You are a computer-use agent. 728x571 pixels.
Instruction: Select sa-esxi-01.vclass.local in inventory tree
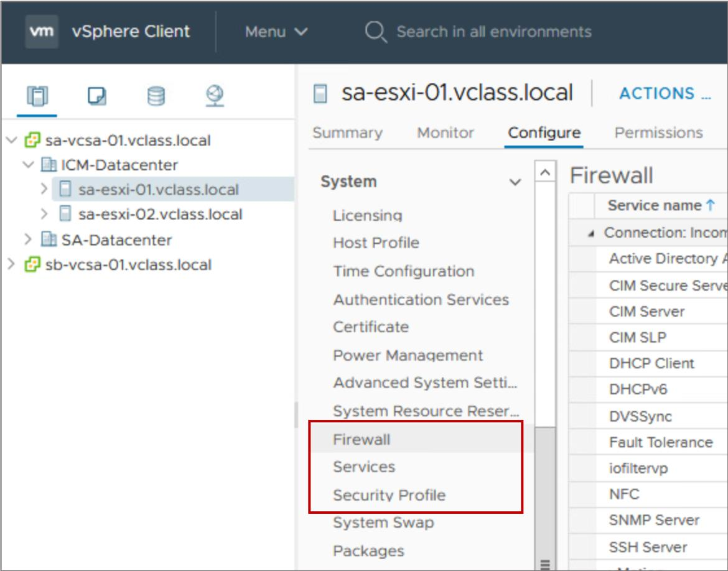click(x=158, y=190)
